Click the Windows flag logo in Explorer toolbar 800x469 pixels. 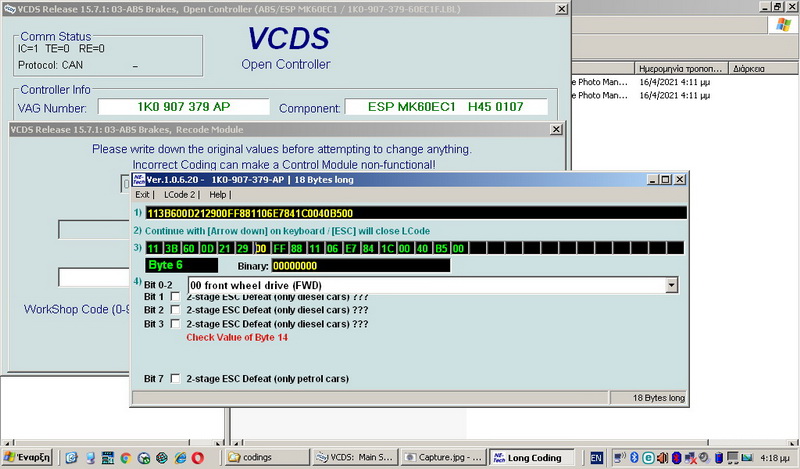(x=783, y=24)
